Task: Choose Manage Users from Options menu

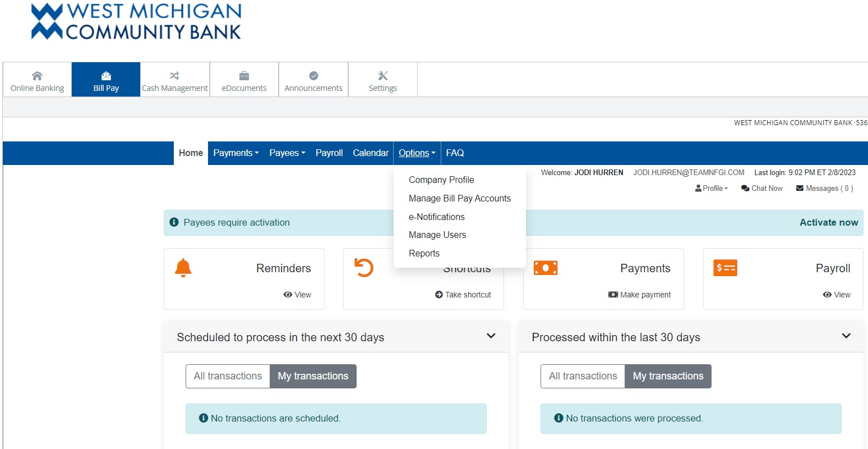Action: click(437, 235)
